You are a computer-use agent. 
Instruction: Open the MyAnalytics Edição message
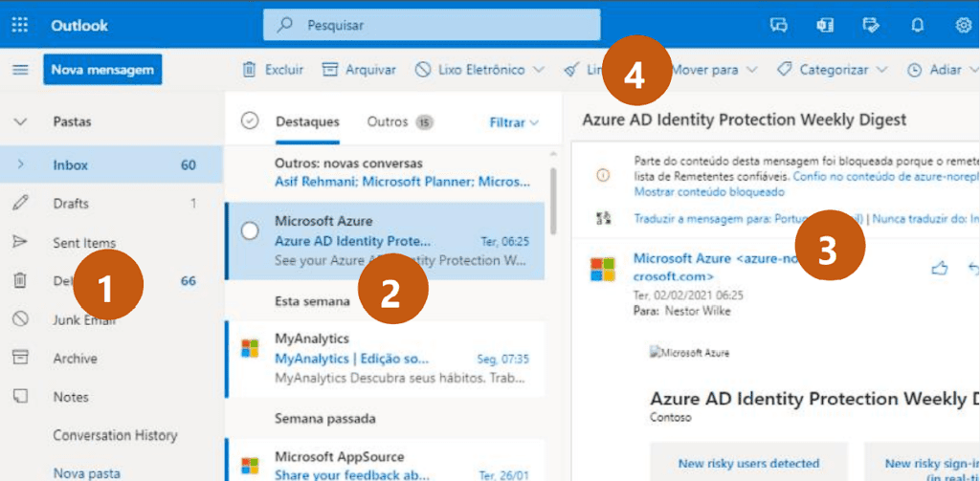(x=385, y=360)
